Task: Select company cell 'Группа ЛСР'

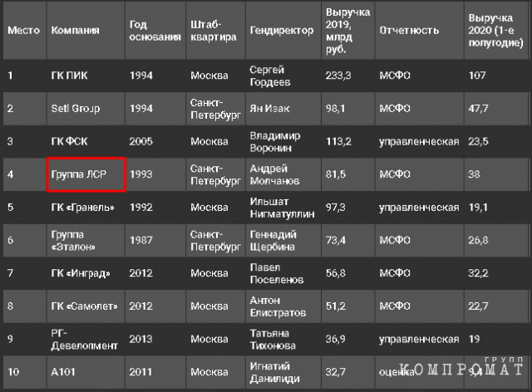Action: (x=79, y=174)
